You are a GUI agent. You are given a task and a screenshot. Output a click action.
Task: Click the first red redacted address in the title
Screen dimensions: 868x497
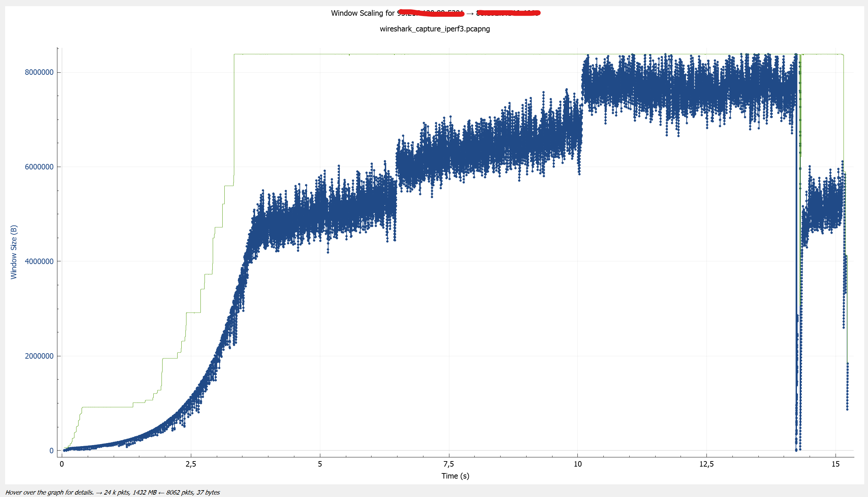click(x=431, y=13)
